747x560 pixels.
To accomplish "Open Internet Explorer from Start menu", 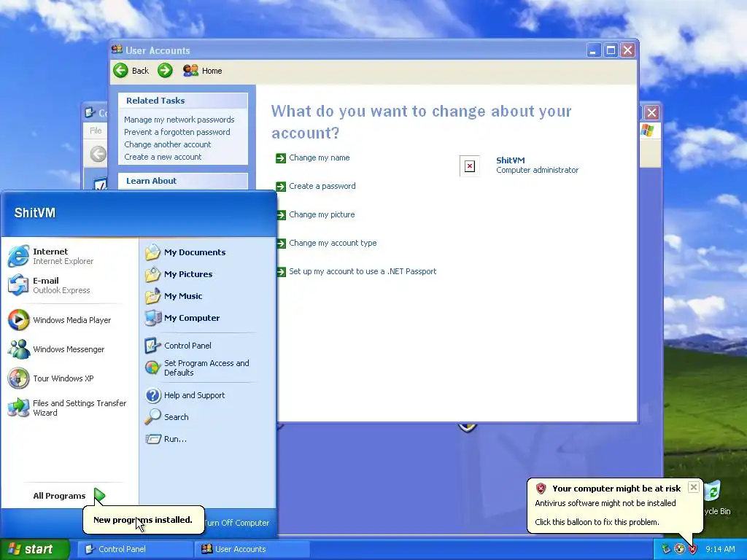I will point(69,256).
